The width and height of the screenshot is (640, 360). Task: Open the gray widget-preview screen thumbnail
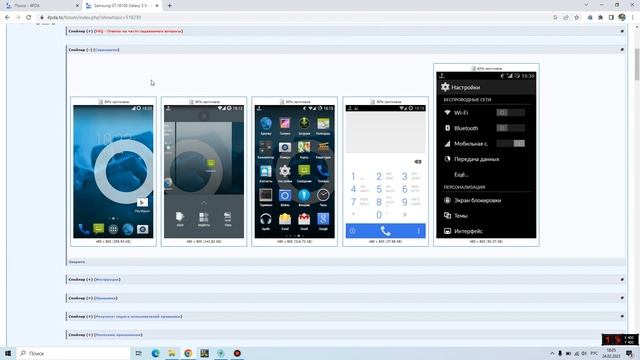point(204,171)
